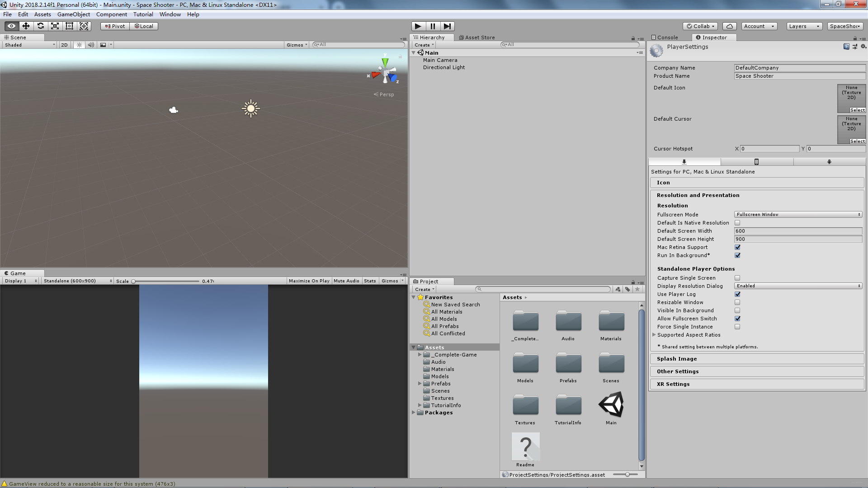Toggle Default Is Native Resolution checkbox
The image size is (868, 488).
[x=737, y=223]
